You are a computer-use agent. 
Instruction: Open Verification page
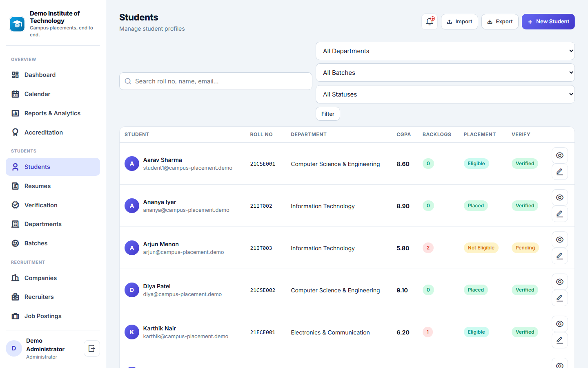pos(53,205)
